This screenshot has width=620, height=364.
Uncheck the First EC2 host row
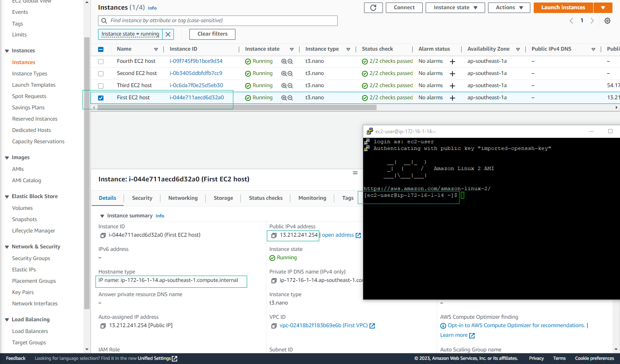tap(101, 98)
